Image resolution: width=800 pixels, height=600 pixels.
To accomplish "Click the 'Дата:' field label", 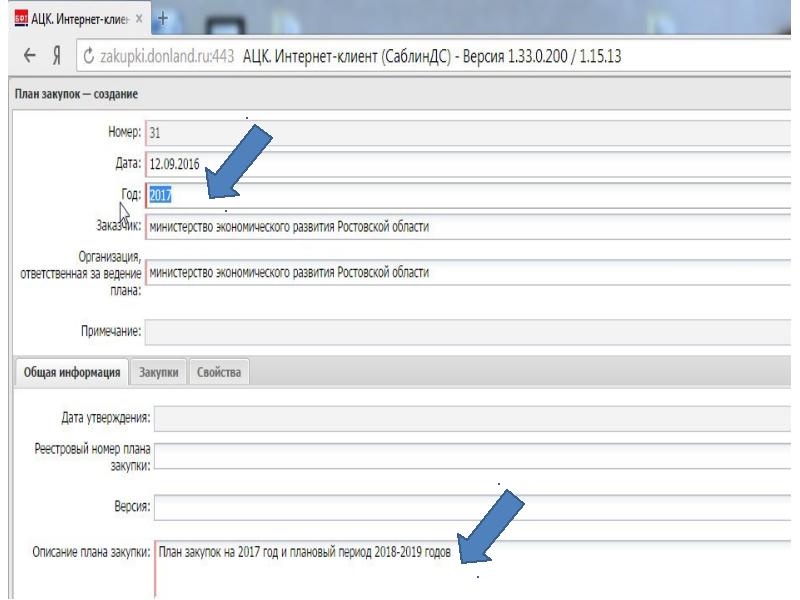I will click(128, 163).
